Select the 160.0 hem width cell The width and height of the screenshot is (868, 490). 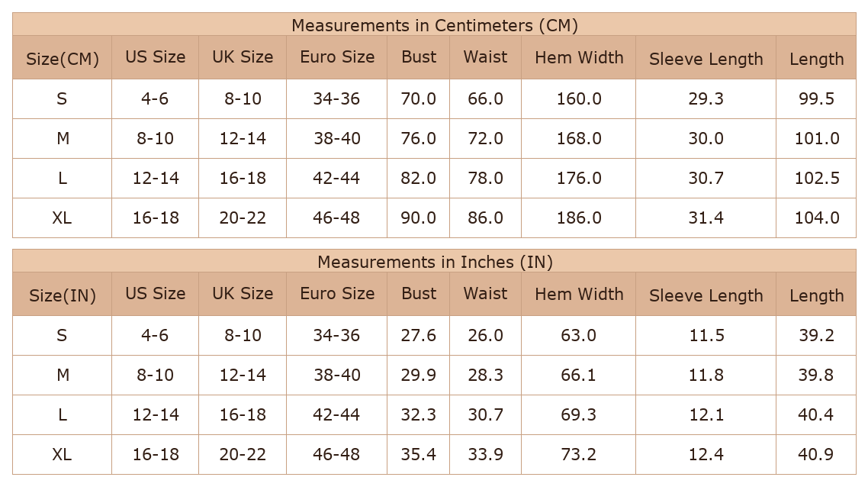pos(578,98)
